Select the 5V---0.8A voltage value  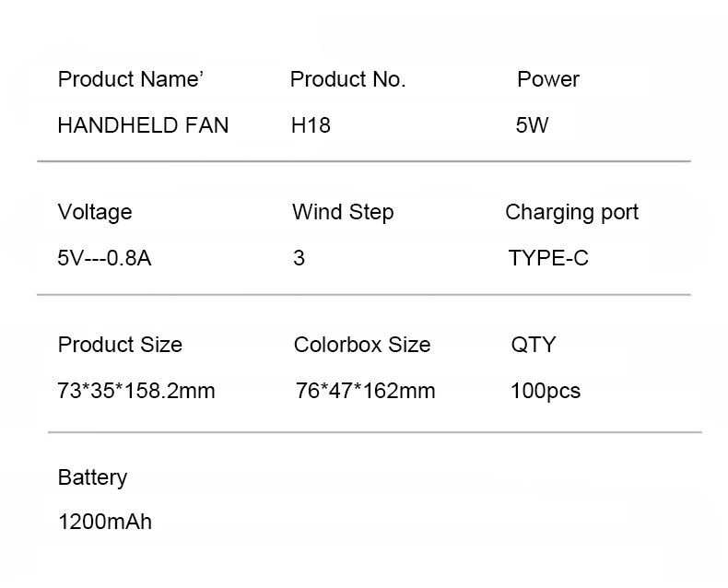coord(104,258)
